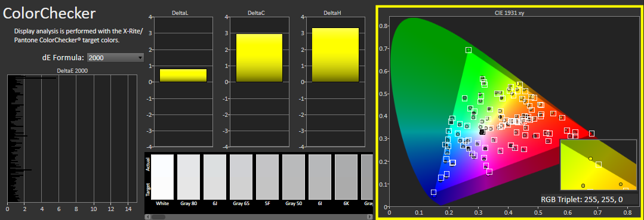Click the DeltaH chart title
This screenshot has width=644, height=220.
click(x=332, y=13)
